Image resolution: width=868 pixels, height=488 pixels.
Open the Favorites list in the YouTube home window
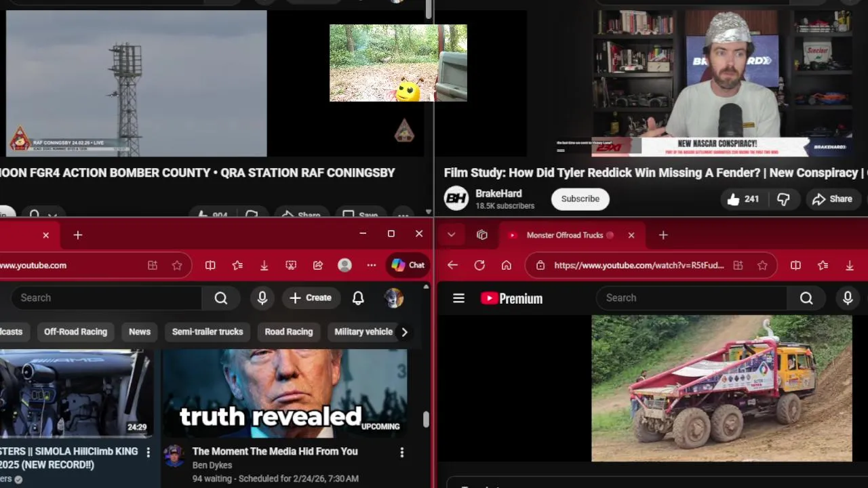[x=237, y=266]
